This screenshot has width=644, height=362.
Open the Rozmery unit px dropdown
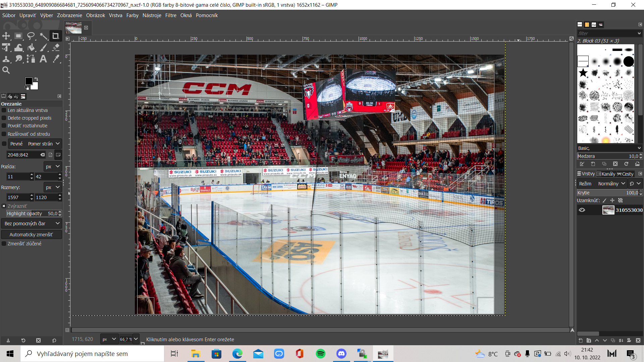pos(53,187)
